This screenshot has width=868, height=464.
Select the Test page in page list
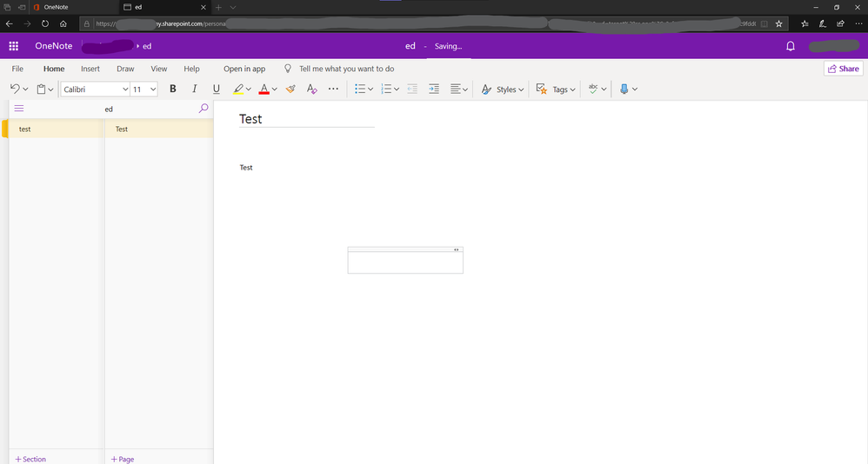click(x=159, y=129)
